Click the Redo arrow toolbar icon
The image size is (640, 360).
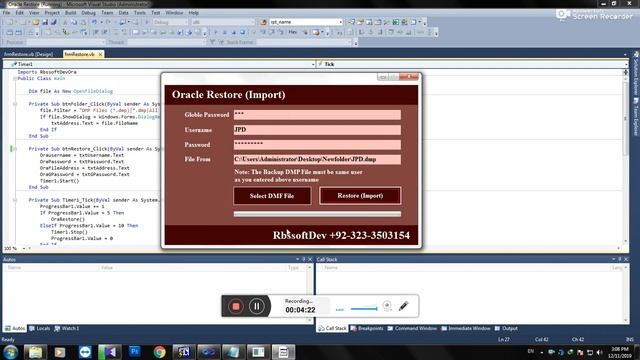point(108,22)
